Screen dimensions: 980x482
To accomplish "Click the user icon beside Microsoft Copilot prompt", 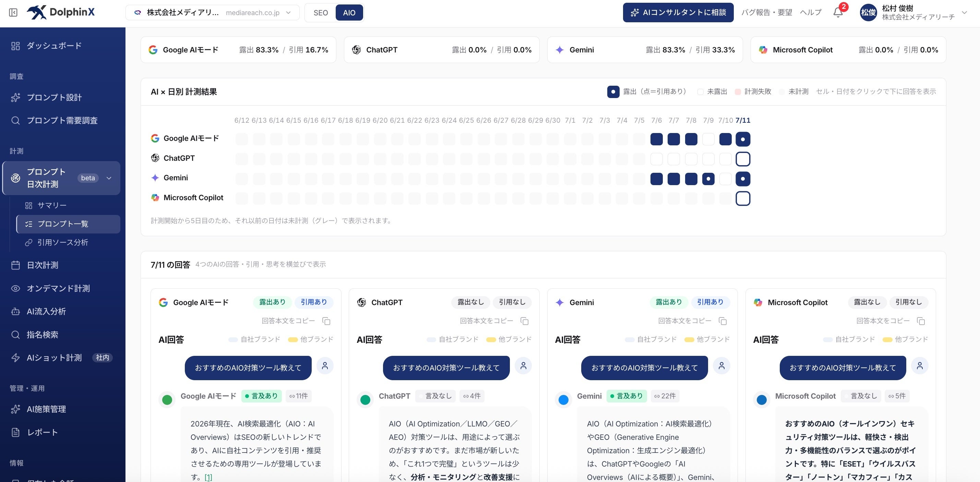I will (x=920, y=366).
